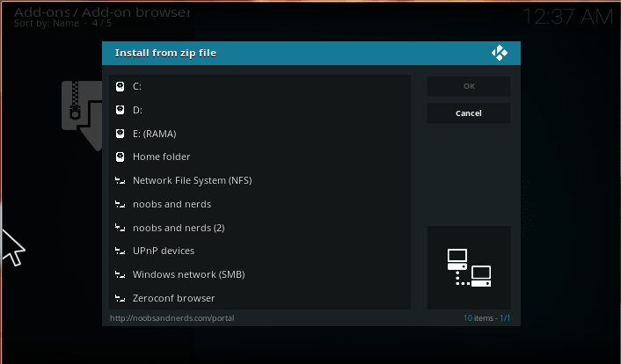Click the drive icon beside C:
Screen dimensions: 621x364
pyautogui.click(x=120, y=86)
